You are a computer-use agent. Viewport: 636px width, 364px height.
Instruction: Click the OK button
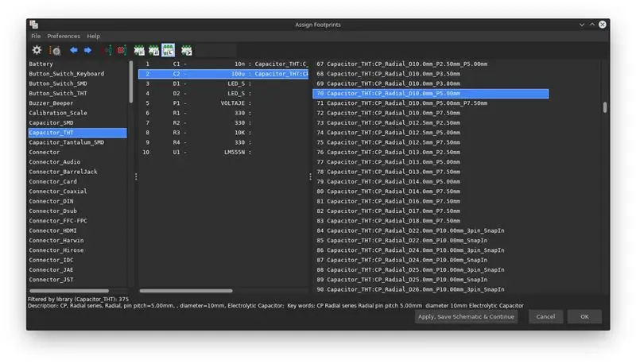pyautogui.click(x=584, y=316)
